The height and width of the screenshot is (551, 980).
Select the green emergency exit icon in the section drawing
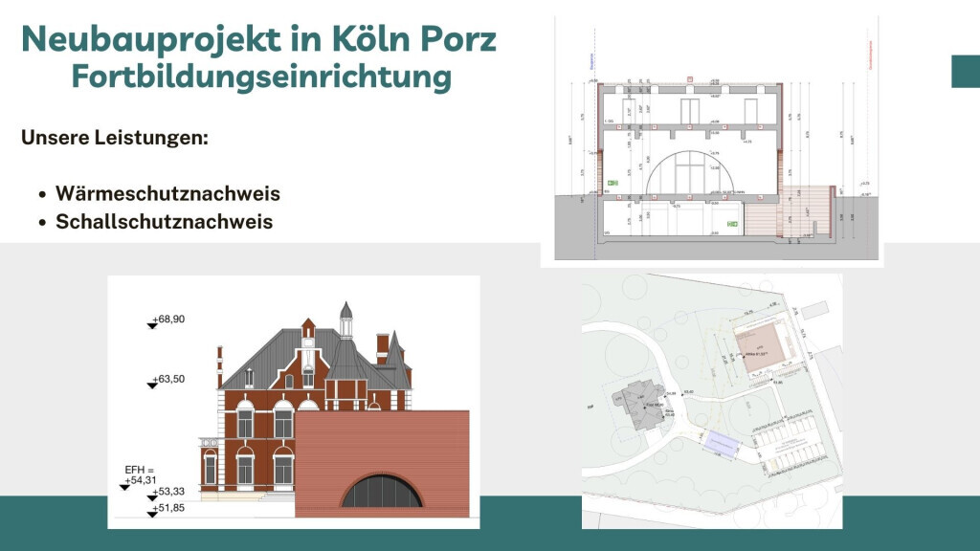point(612,183)
